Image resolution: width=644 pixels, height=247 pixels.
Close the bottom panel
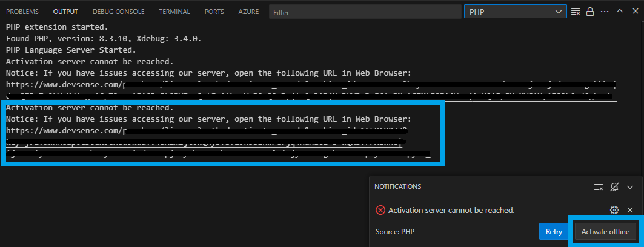click(x=634, y=12)
